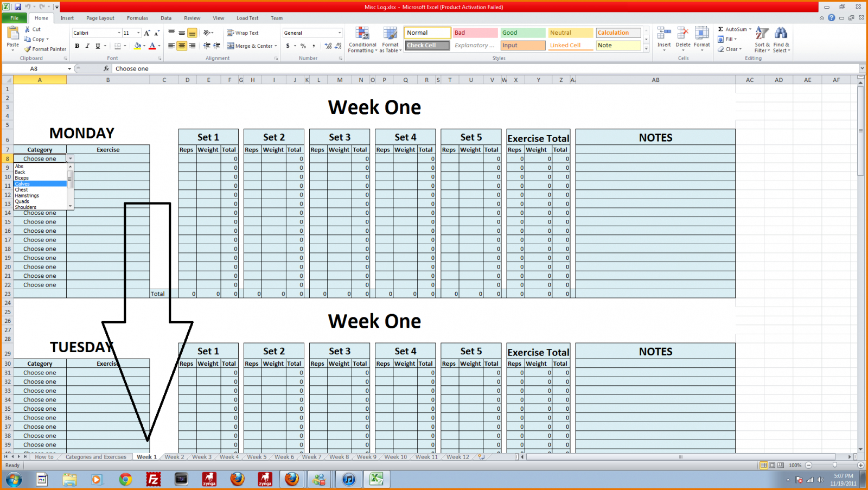Switch to the Insert ribbon tab
868x490 pixels.
pos(67,18)
